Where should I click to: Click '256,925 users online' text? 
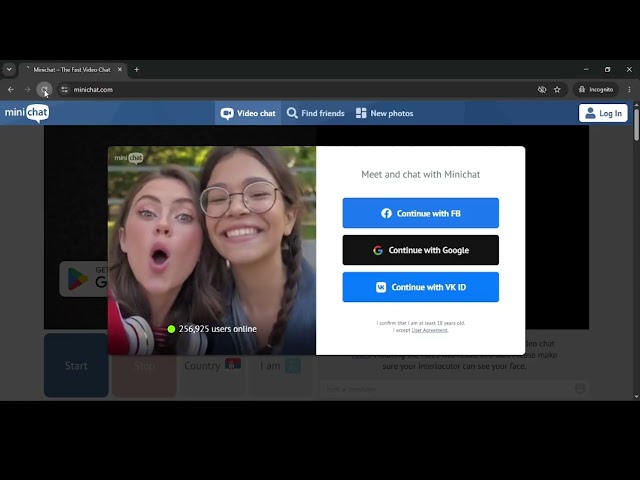point(217,329)
